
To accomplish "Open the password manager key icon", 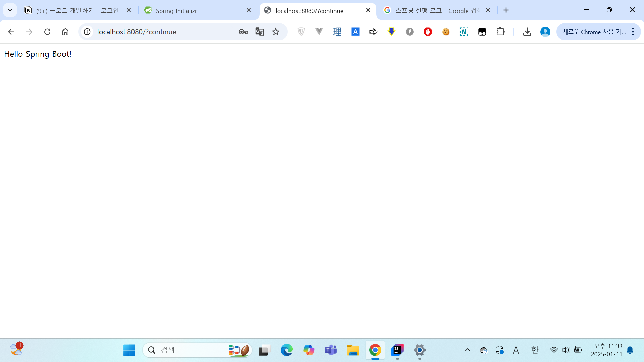I will click(244, 32).
